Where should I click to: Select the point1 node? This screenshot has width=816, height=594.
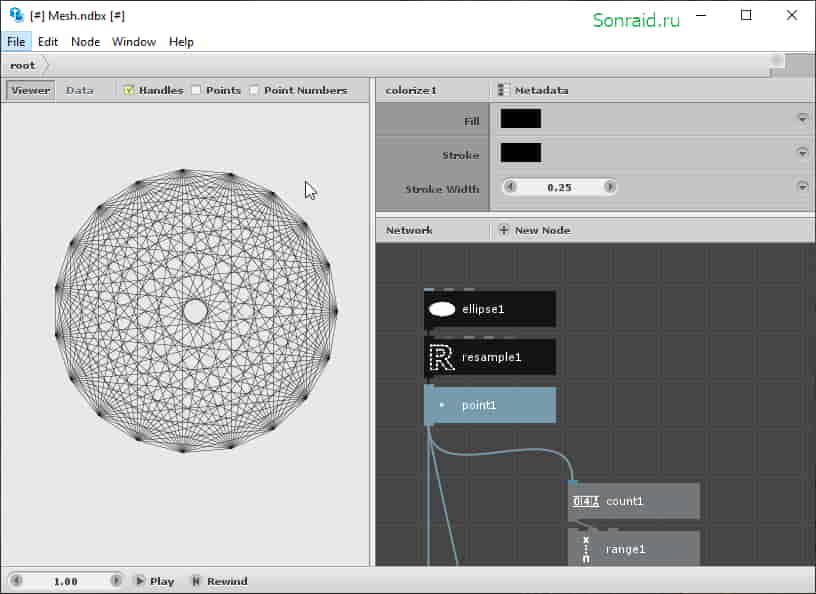490,405
